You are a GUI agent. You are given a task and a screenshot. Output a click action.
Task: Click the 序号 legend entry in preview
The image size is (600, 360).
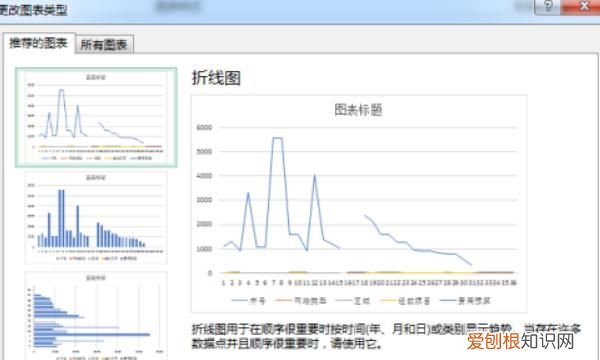pyautogui.click(x=249, y=301)
